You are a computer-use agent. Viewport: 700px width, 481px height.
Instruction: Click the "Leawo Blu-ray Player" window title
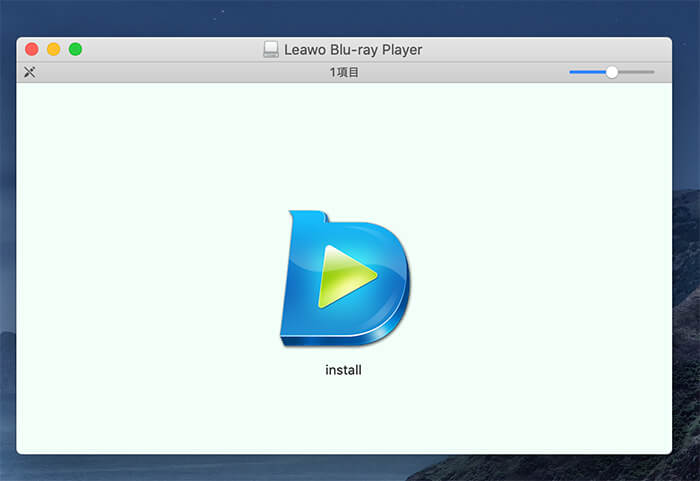tap(353, 50)
